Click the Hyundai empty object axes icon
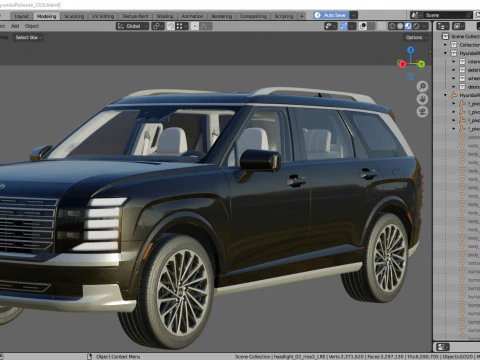This screenshot has height=360, width=480. pyautogui.click(x=454, y=95)
